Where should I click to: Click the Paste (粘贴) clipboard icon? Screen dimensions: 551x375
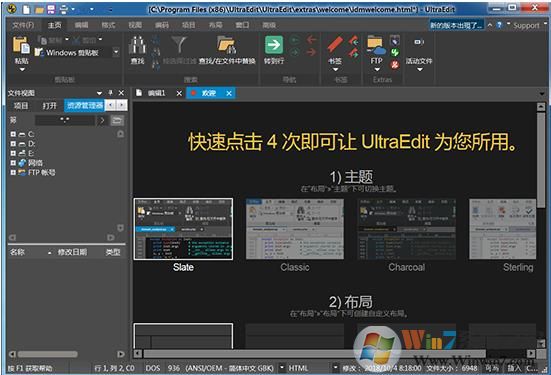coord(21,46)
